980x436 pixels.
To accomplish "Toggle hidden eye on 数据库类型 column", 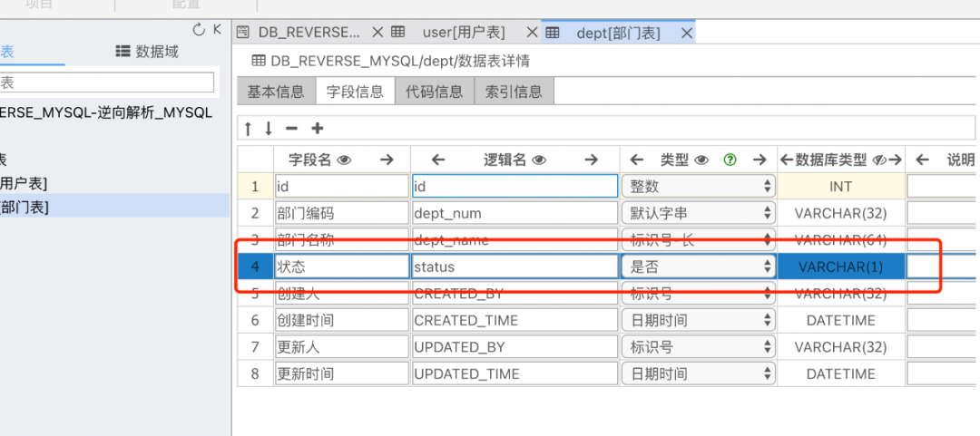I will click(x=878, y=160).
